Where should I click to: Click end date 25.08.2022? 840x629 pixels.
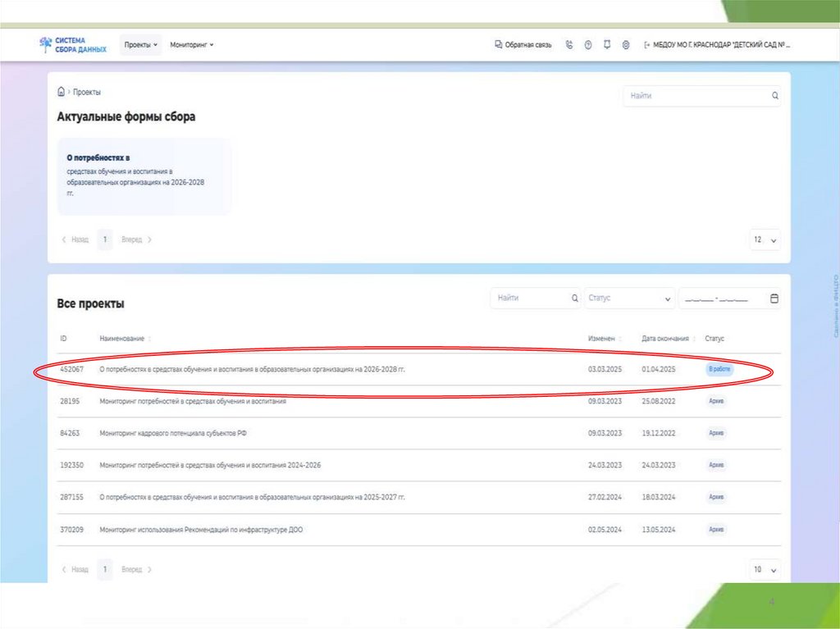659,401
